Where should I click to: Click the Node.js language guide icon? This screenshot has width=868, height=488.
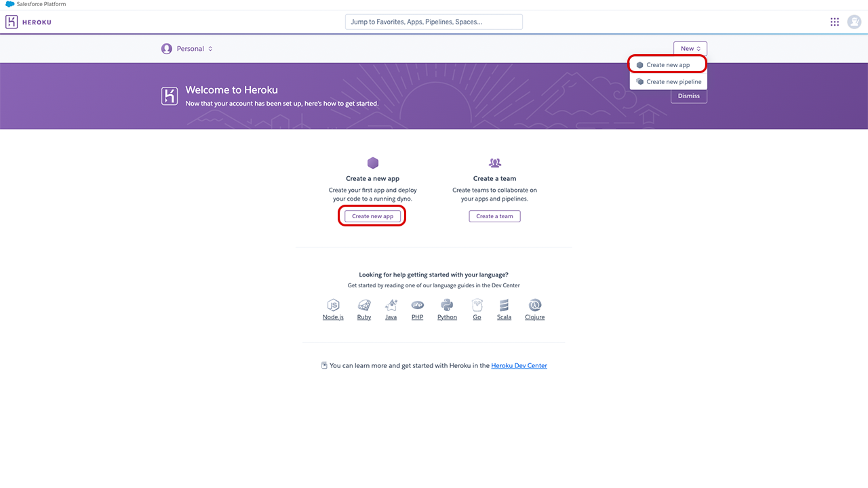[333, 306]
